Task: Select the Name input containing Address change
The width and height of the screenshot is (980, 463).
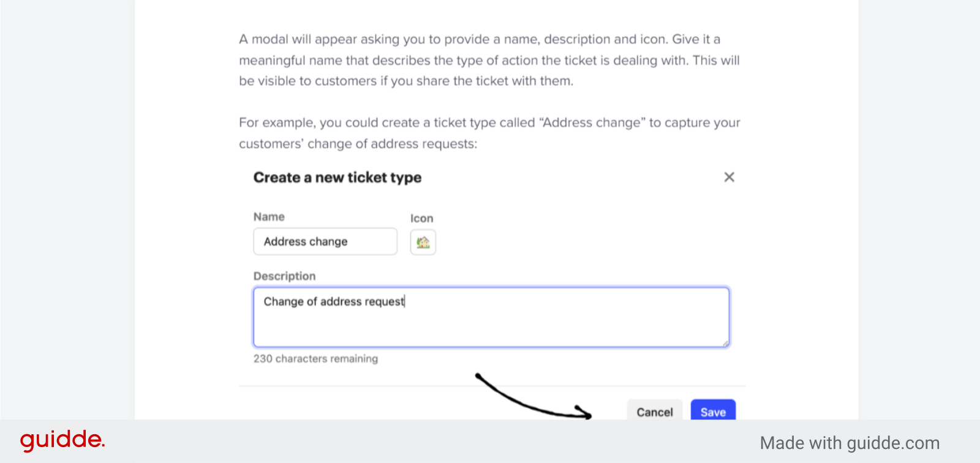Action: [325, 241]
